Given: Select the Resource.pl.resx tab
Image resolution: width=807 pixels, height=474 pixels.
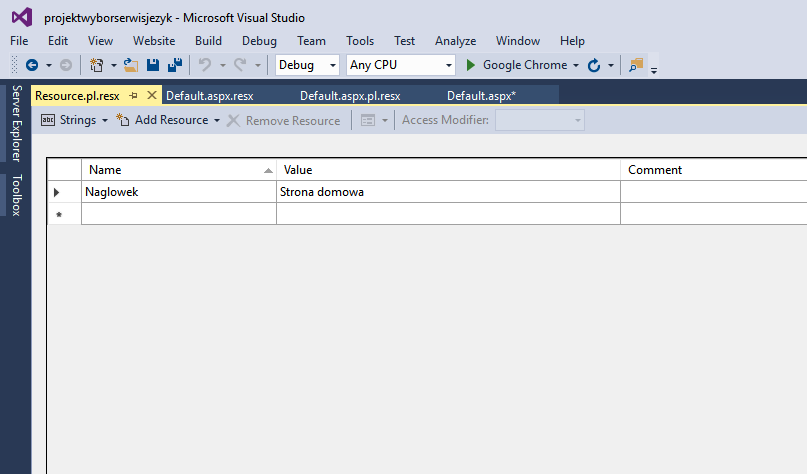Looking at the screenshot, I should coord(77,96).
